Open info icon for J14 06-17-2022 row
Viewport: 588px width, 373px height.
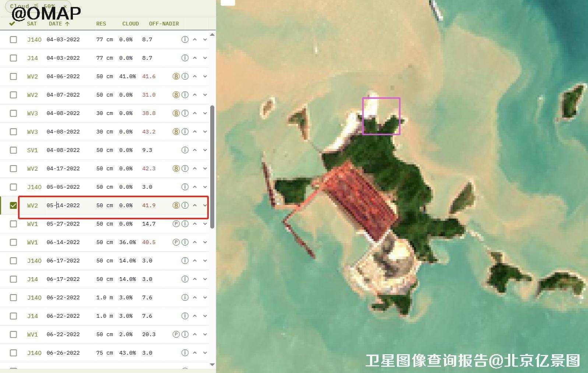point(185,279)
